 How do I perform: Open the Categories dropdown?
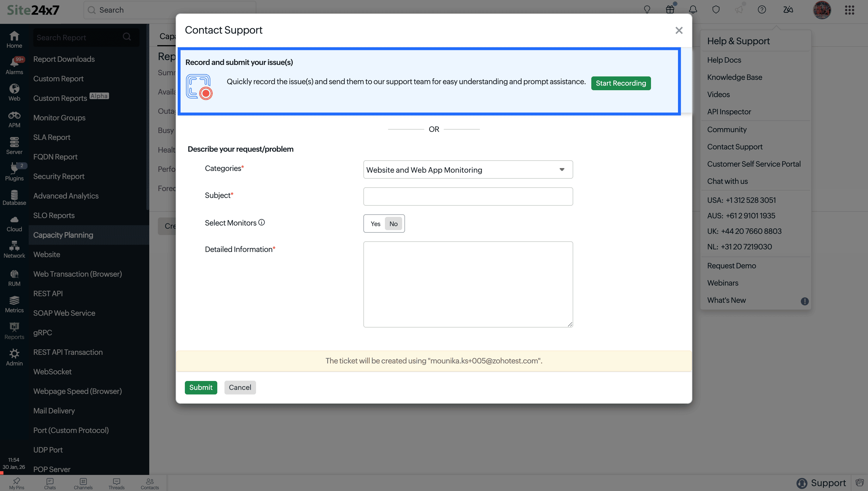tap(468, 170)
